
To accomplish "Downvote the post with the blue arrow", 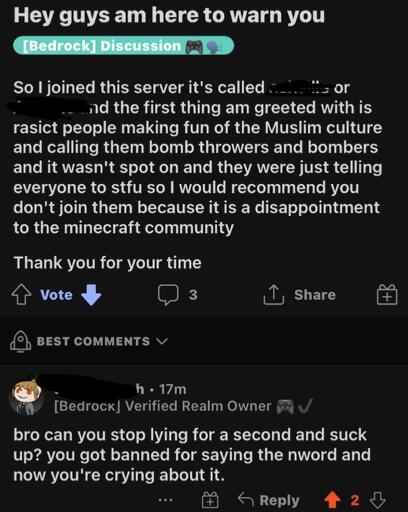I will point(91,295).
